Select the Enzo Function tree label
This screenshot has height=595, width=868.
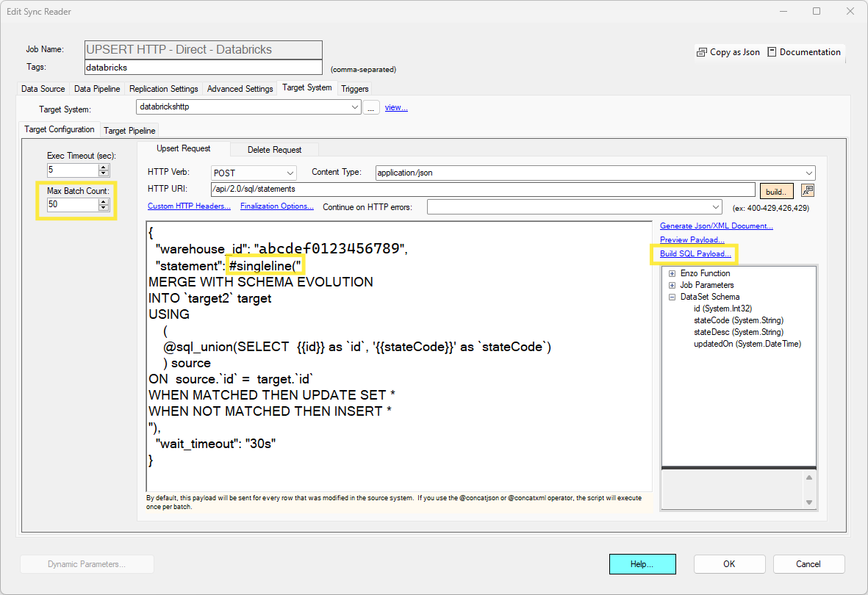click(706, 273)
